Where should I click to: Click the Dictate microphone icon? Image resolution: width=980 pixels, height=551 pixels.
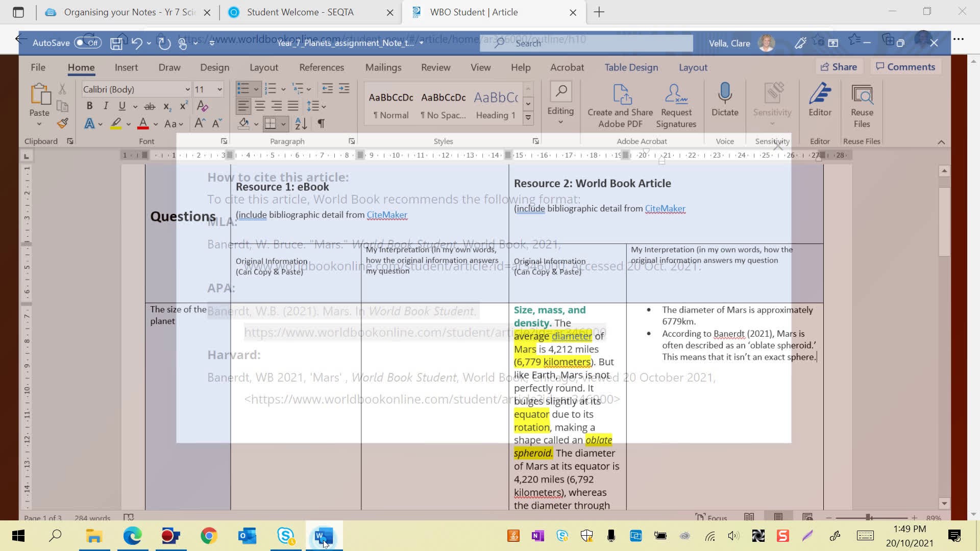pyautogui.click(x=725, y=94)
